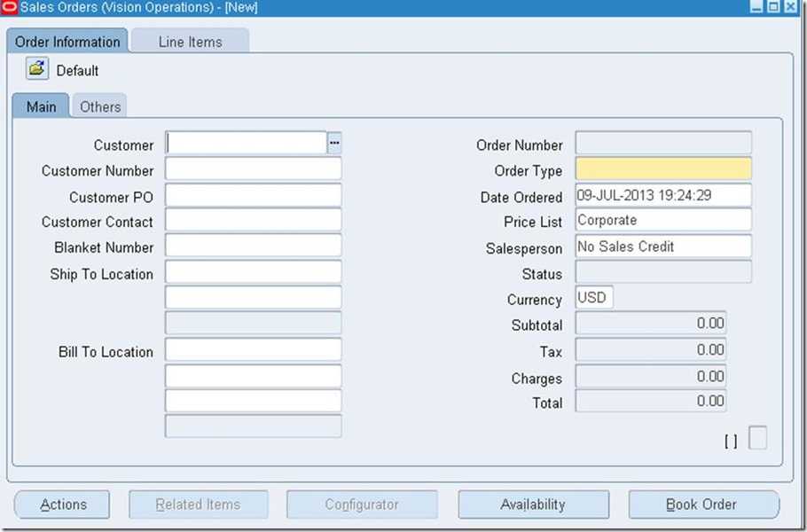Select the Main sub-tab
Viewport: 807px width, 532px height.
[41, 106]
